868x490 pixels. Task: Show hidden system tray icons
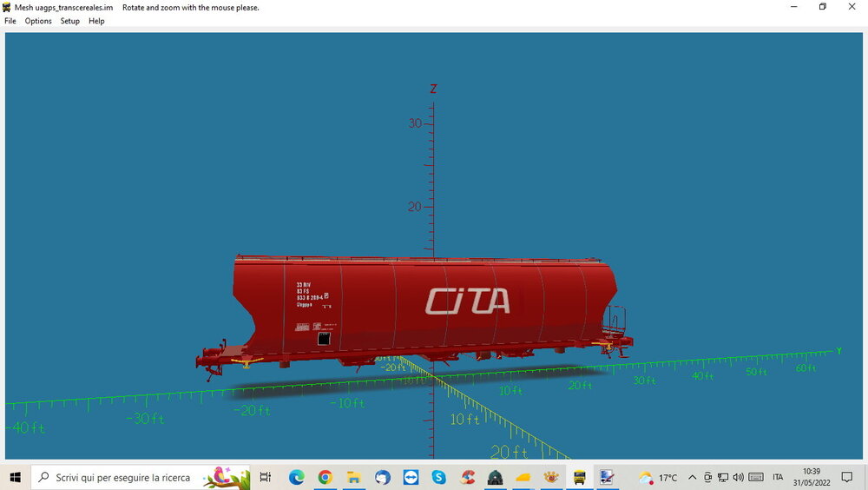click(692, 477)
